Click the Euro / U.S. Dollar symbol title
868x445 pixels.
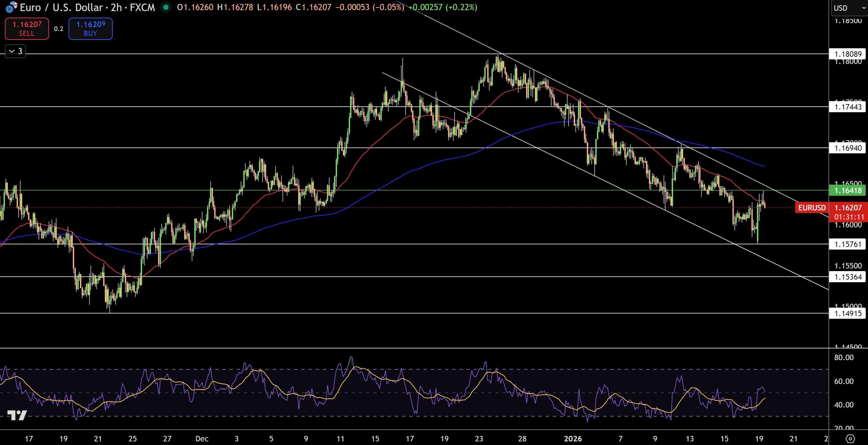point(87,8)
